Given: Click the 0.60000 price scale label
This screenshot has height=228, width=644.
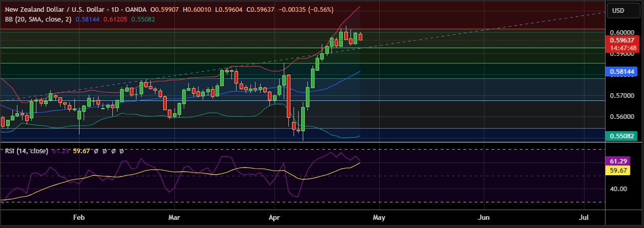Looking at the screenshot, I should (x=623, y=32).
